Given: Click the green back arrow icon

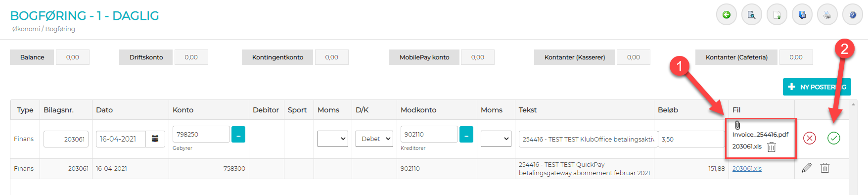Looking at the screenshot, I should pyautogui.click(x=727, y=15).
